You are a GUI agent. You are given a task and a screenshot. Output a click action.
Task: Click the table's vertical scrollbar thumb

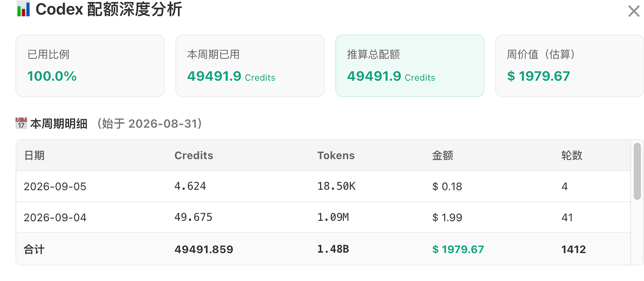pyautogui.click(x=637, y=171)
